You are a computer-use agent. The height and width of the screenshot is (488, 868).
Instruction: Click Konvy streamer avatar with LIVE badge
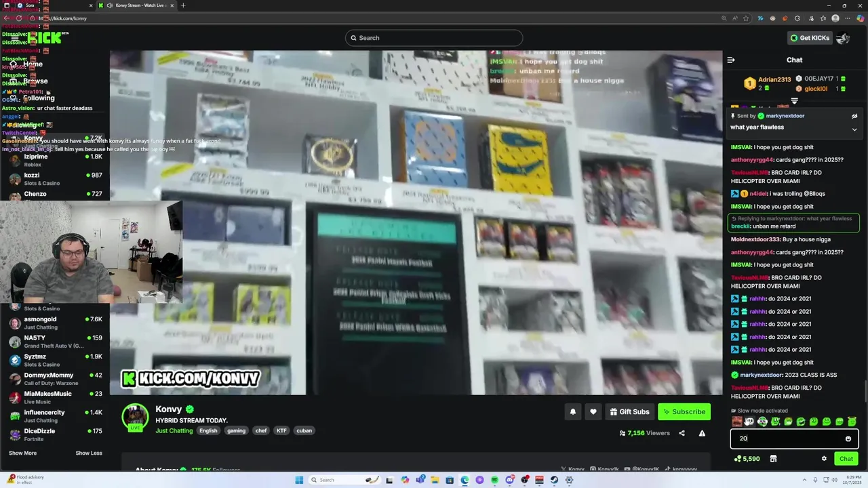[135, 418]
